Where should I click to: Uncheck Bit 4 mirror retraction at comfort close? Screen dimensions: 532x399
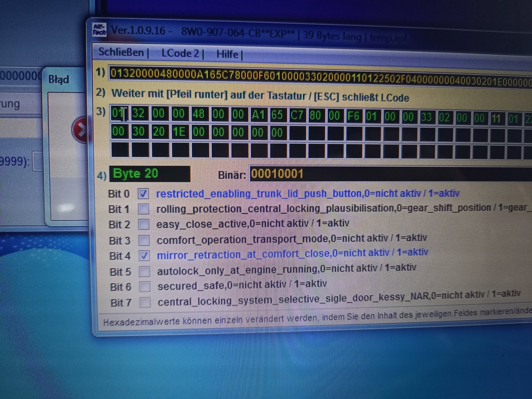tap(144, 256)
